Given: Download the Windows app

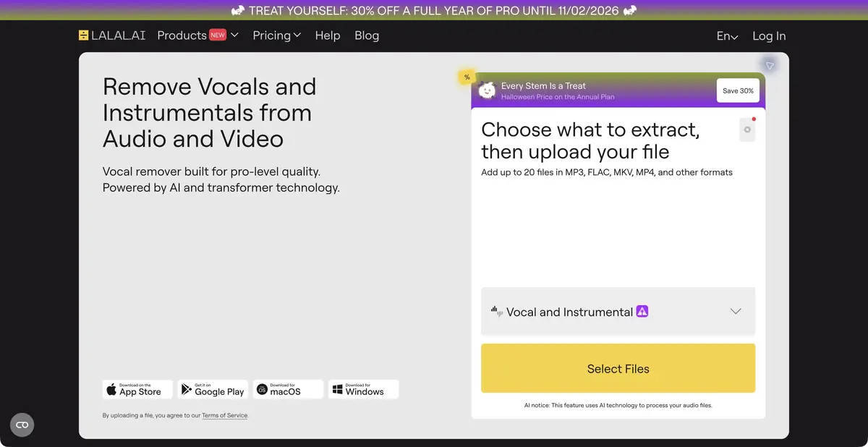Looking at the screenshot, I should pyautogui.click(x=363, y=389).
